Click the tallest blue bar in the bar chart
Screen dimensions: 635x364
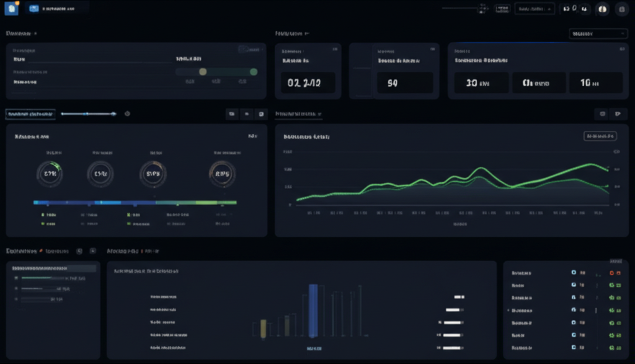pyautogui.click(x=315, y=310)
